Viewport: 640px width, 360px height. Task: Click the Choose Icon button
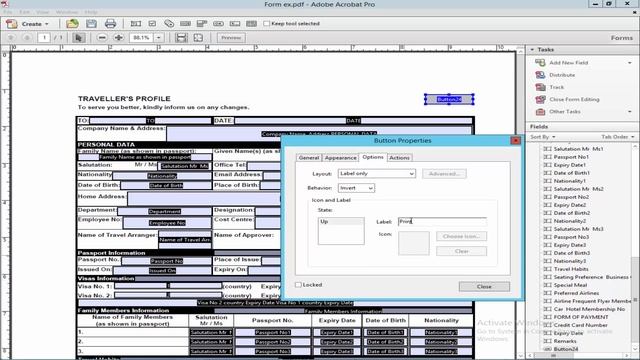tap(461, 236)
